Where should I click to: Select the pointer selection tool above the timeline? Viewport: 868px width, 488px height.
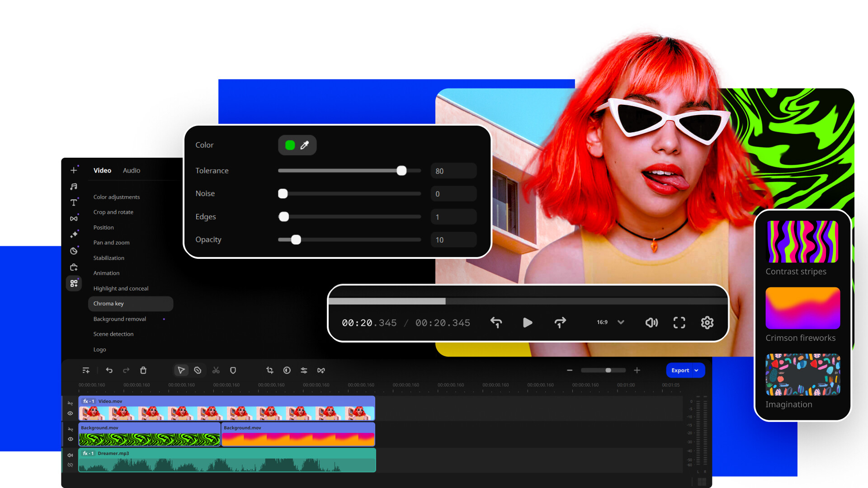(x=181, y=370)
